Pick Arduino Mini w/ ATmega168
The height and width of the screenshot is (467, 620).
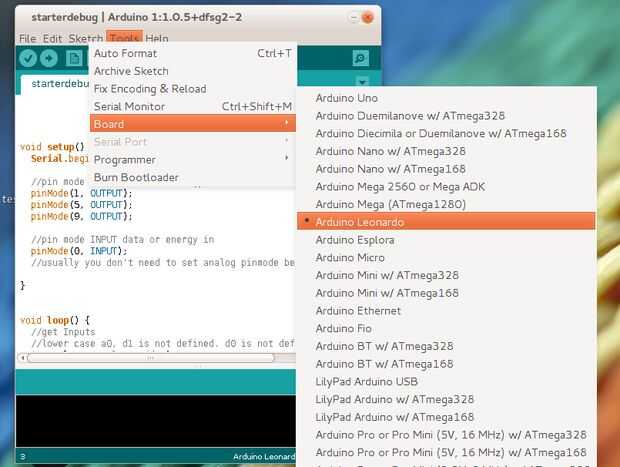(446, 293)
